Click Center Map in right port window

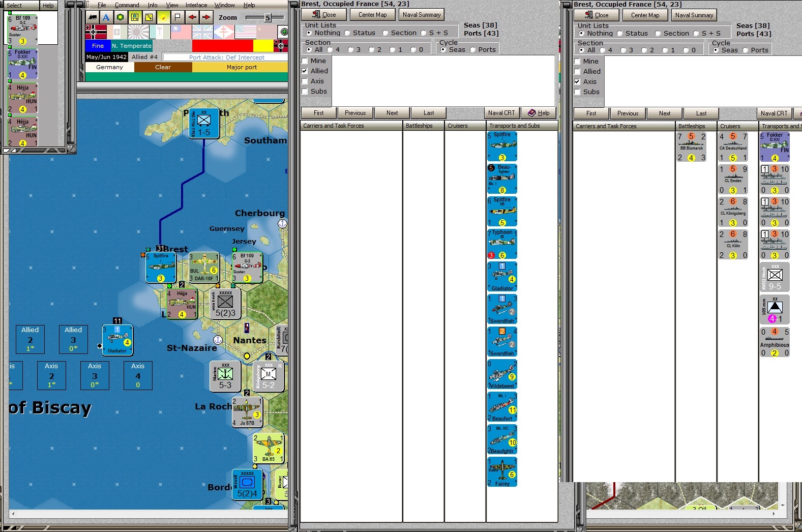pos(645,15)
